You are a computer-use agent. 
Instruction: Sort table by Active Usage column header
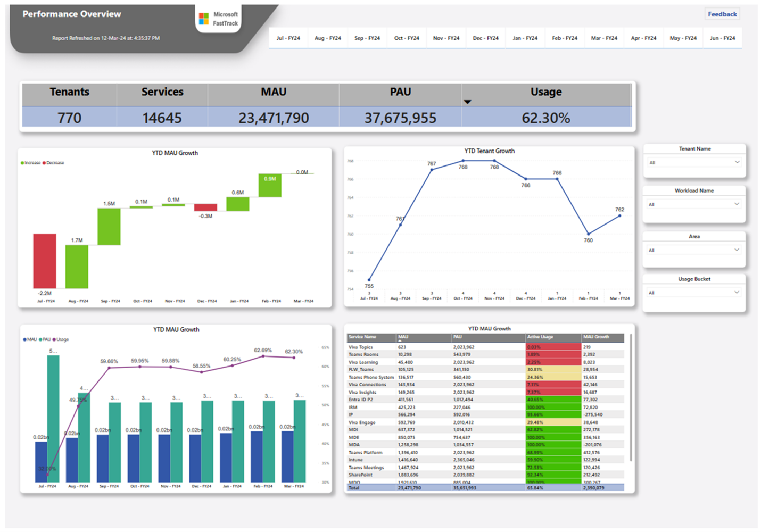pos(553,337)
